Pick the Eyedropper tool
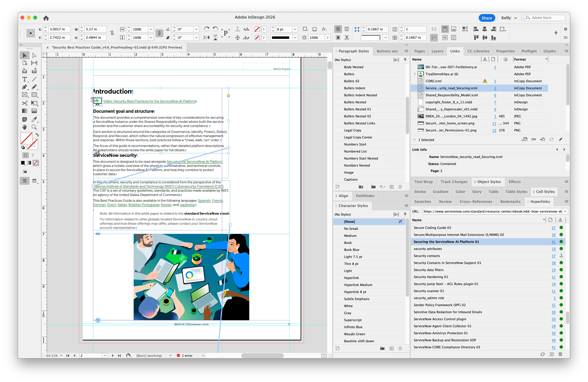Screen dimensions: 588x382 (34, 119)
